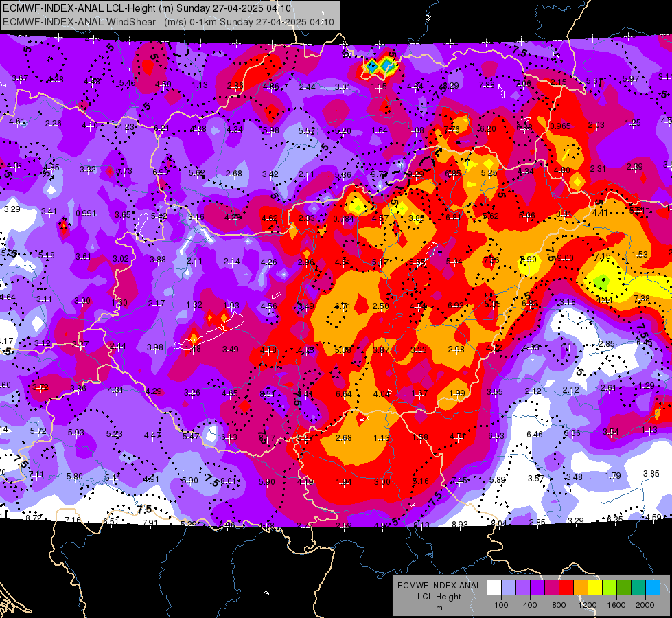Click the wind shear value '7.15'
This screenshot has height=618, width=672.
click(602, 256)
